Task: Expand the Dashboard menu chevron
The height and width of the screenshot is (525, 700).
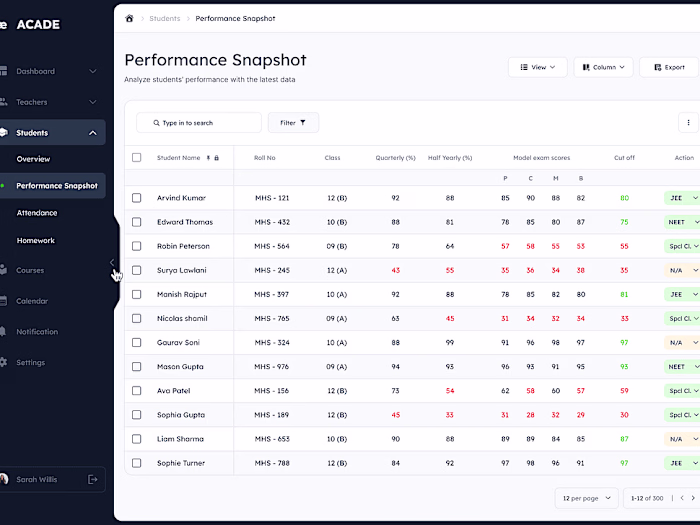Action: click(x=92, y=71)
